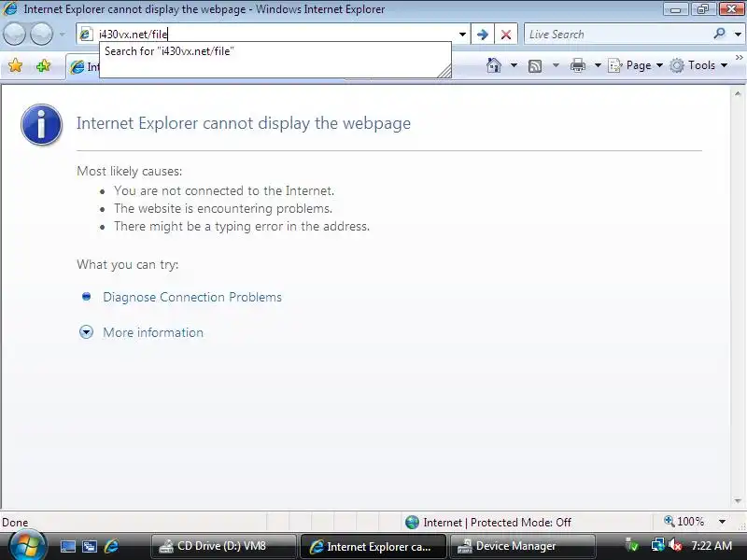Click the Show Desktop quick launch icon
The height and width of the screenshot is (560, 747).
coord(67,546)
